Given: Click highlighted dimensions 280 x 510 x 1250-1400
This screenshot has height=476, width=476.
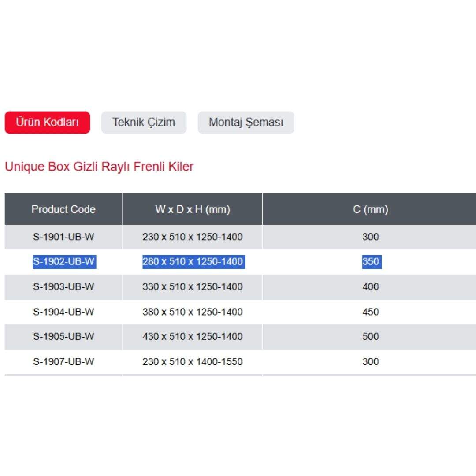Looking at the screenshot, I should pyautogui.click(x=193, y=262).
